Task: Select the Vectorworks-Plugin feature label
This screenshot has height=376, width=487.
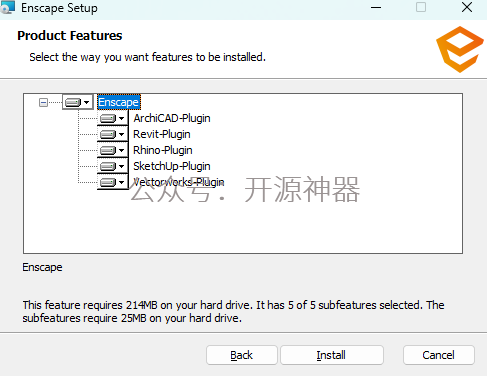Action: [x=179, y=182]
